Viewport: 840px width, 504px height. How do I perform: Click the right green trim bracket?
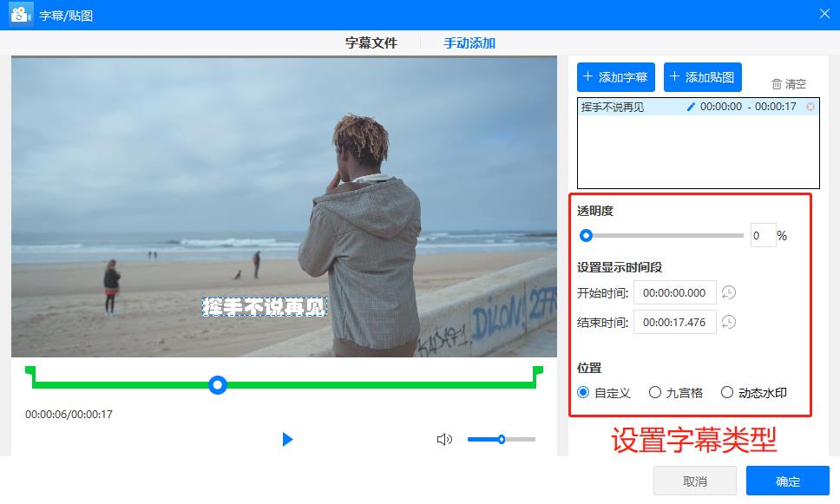point(537,376)
